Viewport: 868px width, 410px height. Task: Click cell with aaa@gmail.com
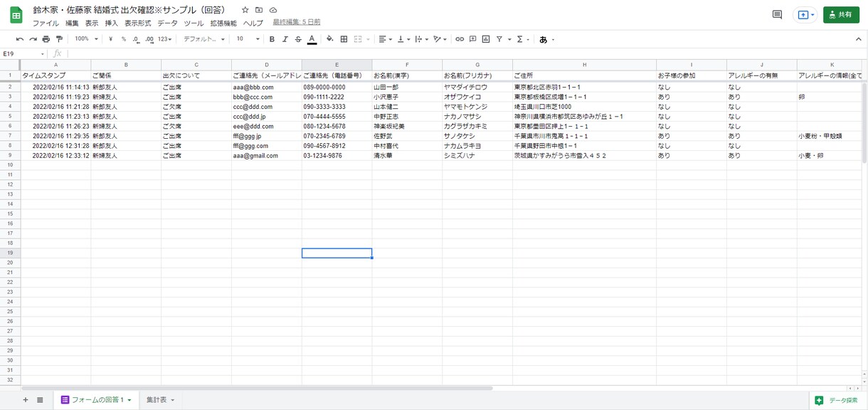(x=266, y=155)
